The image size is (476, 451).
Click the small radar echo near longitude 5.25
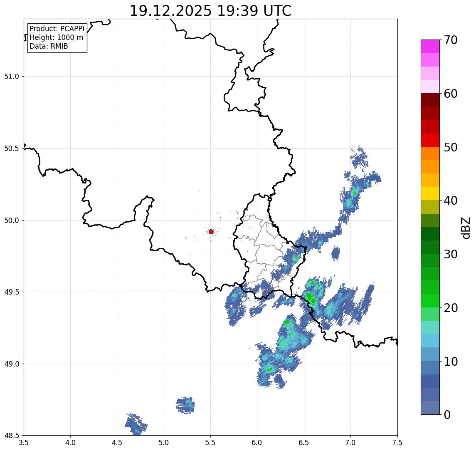pos(185,405)
